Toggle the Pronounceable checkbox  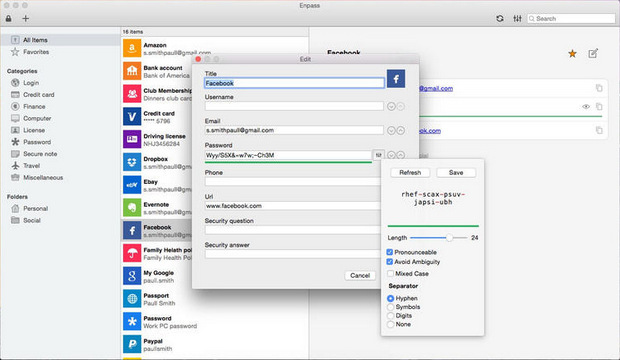pos(389,252)
